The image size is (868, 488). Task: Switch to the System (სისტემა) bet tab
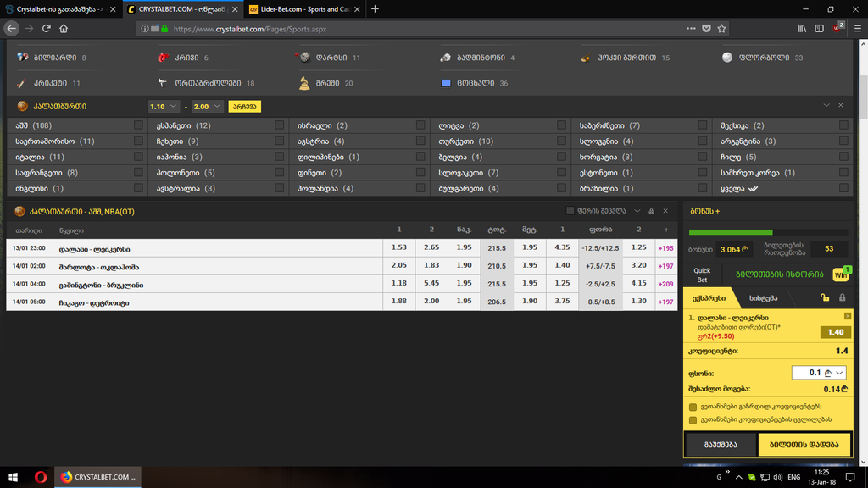[764, 298]
